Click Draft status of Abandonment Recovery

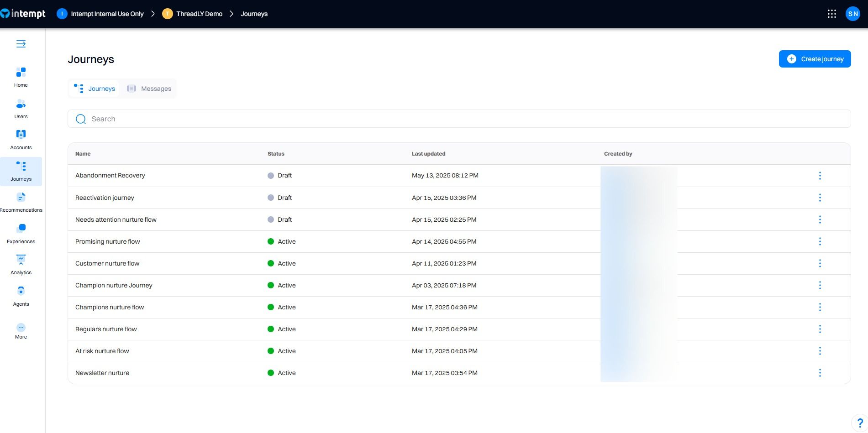tap(279, 175)
